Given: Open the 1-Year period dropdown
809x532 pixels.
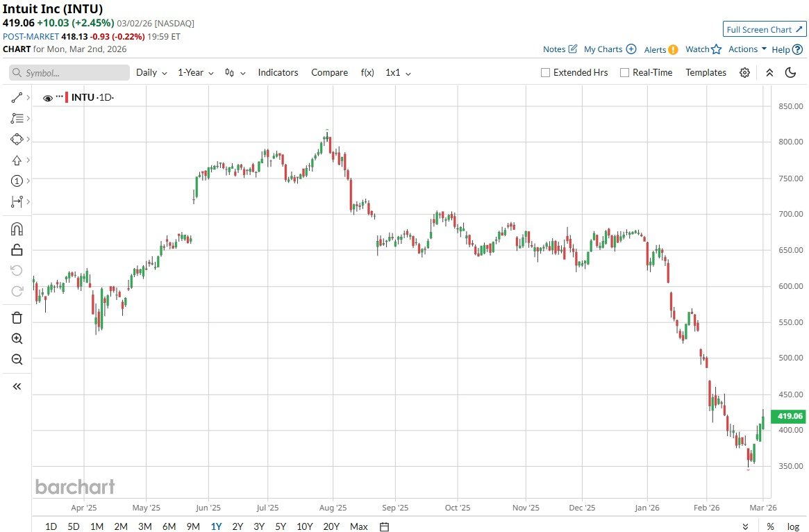Looking at the screenshot, I should point(196,73).
